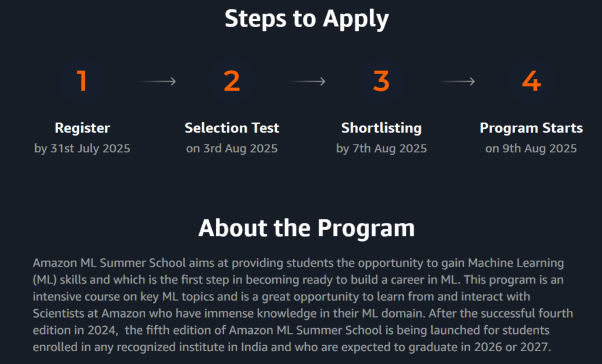602x364 pixels.
Task: Click the orange step number 2
Action: [232, 81]
